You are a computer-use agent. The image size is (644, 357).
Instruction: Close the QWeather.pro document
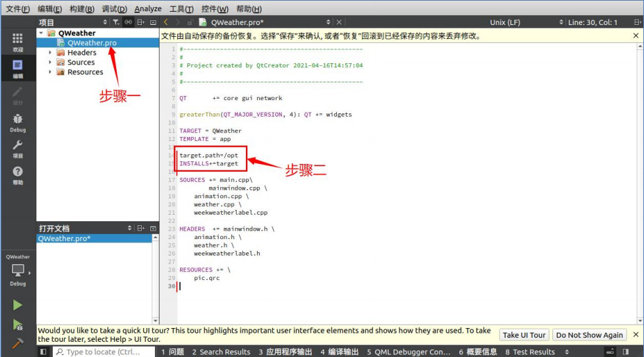point(339,22)
